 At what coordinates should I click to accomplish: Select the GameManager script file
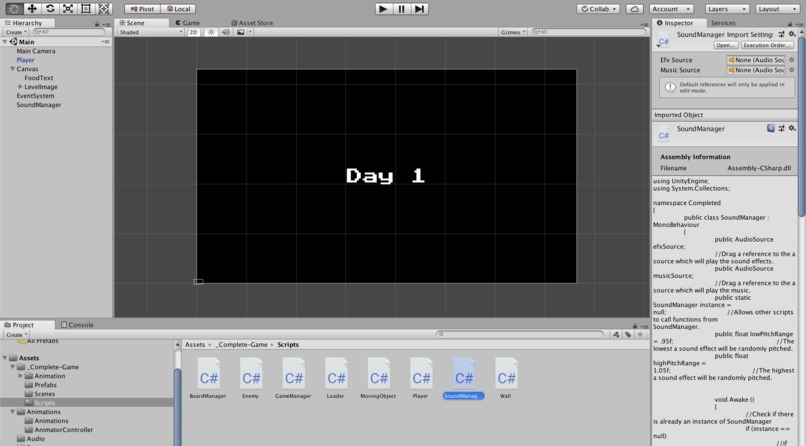(x=293, y=378)
